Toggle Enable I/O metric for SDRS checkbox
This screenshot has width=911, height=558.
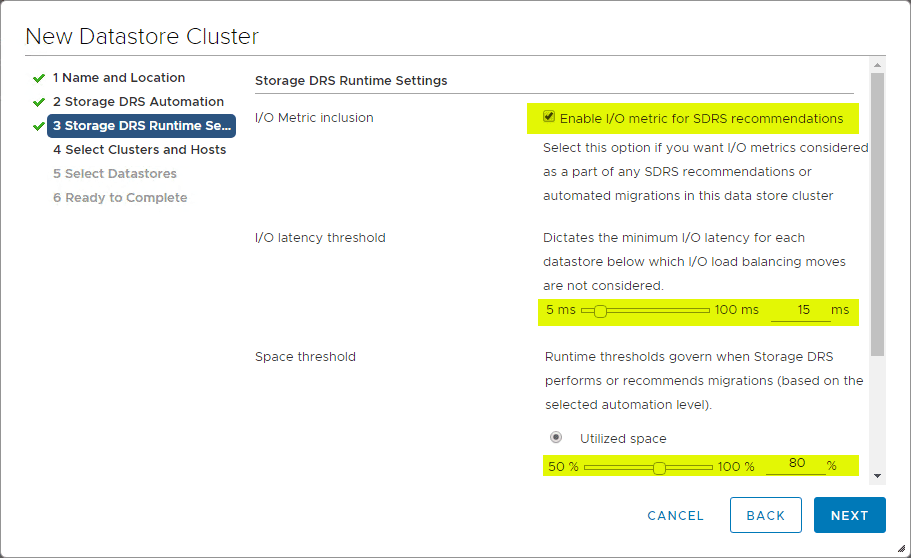(549, 118)
